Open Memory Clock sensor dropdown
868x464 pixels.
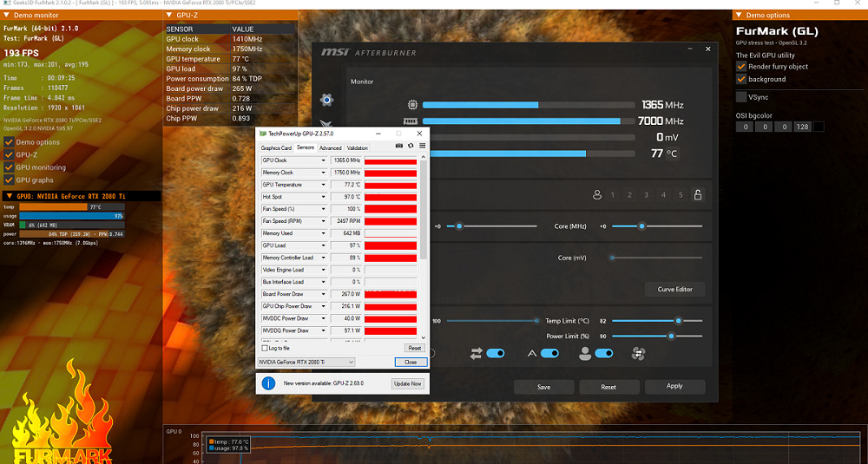(323, 173)
